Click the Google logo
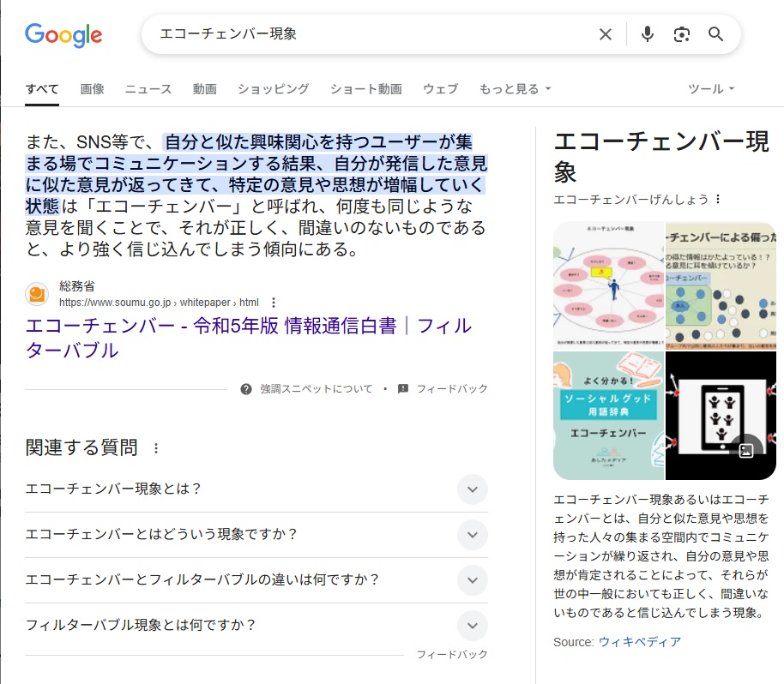The height and width of the screenshot is (684, 784). [x=63, y=35]
